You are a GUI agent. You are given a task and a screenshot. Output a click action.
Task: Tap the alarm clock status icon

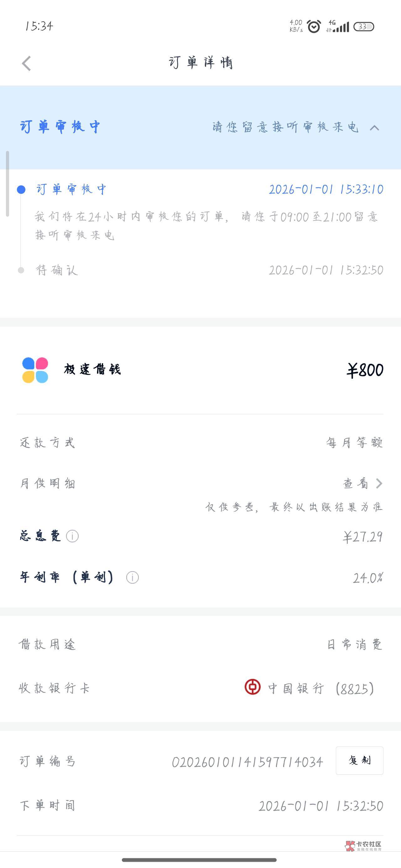pos(314,27)
